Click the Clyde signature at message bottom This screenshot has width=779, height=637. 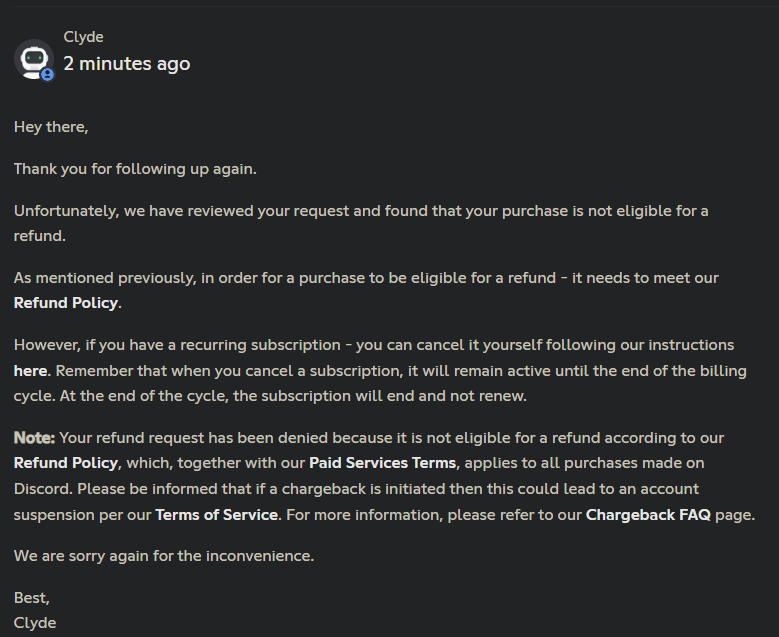(x=34, y=623)
